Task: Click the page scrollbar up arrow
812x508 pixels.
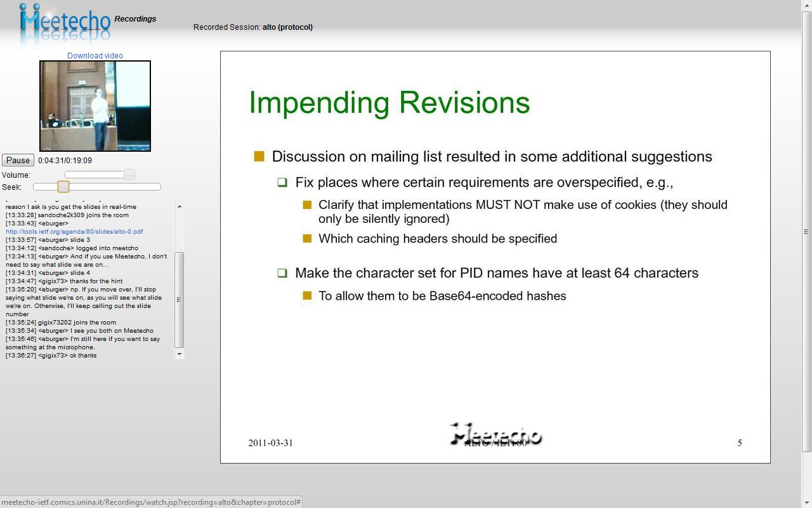Action: point(807,5)
